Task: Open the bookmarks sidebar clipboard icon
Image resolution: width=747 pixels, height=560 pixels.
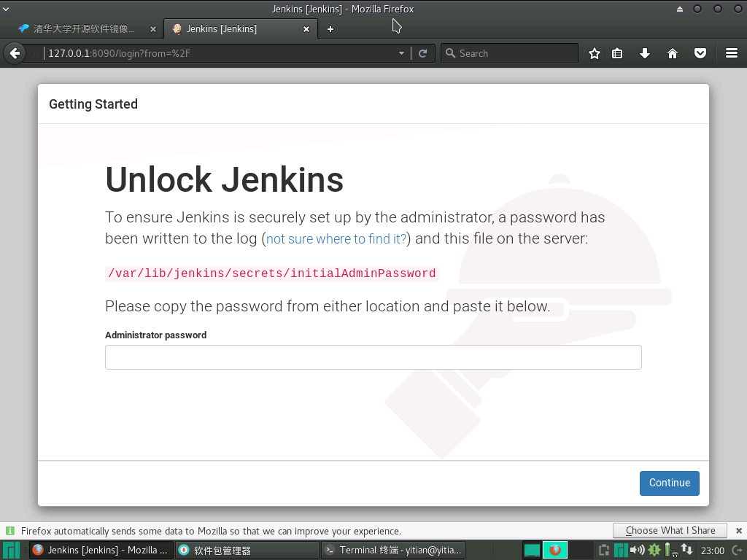Action: pyautogui.click(x=617, y=52)
